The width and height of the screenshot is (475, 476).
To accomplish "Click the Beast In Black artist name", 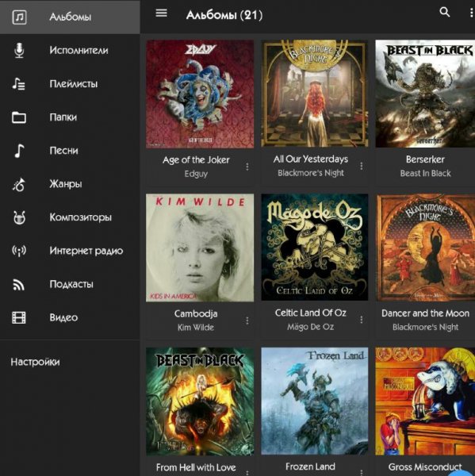I will [425, 173].
